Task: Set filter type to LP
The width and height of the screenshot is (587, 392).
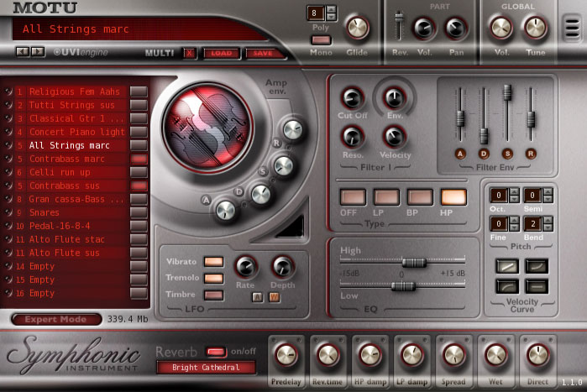Action: point(386,197)
